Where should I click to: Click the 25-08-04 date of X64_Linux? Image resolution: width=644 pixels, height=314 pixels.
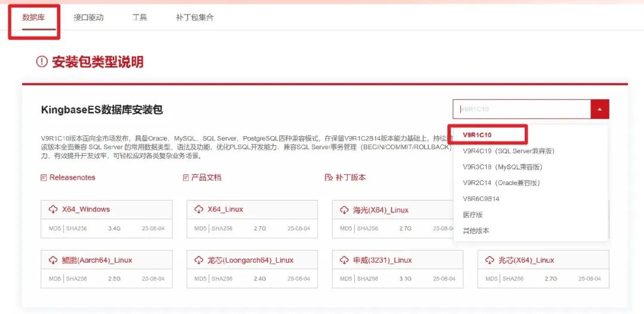point(299,229)
